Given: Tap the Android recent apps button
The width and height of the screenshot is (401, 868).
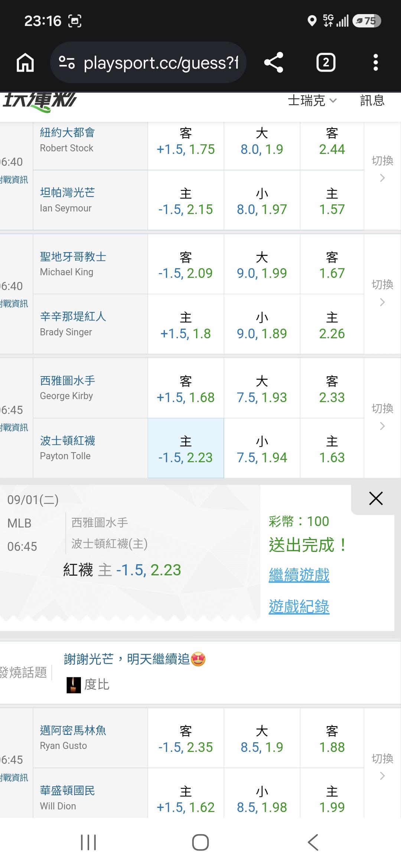Looking at the screenshot, I should point(88,842).
